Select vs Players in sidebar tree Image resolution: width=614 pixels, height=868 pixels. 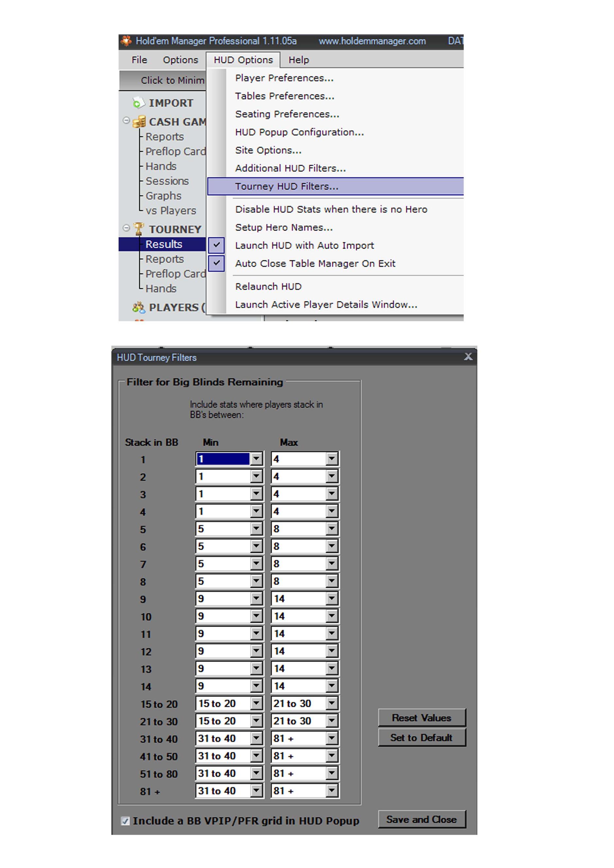[x=171, y=210]
